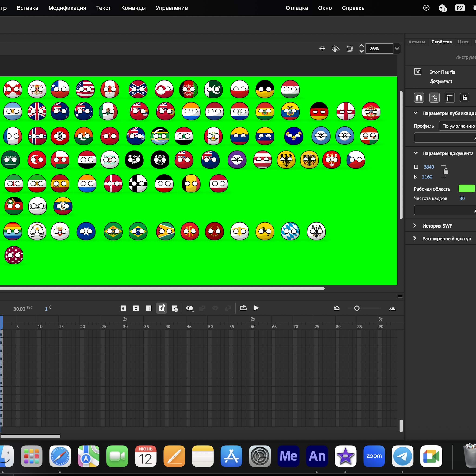Open the Модификация menu
This screenshot has height=476, width=476.
[67, 8]
